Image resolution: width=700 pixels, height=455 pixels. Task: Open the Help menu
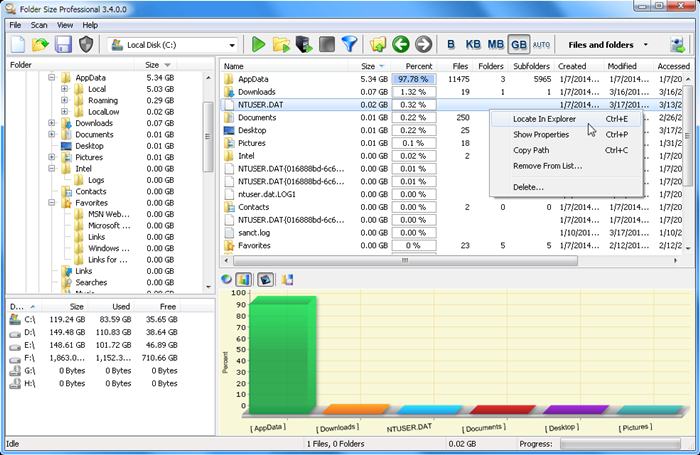tap(90, 25)
